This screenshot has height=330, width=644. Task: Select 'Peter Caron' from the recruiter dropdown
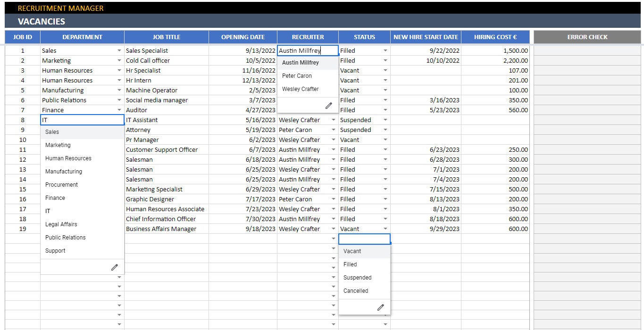tap(297, 75)
